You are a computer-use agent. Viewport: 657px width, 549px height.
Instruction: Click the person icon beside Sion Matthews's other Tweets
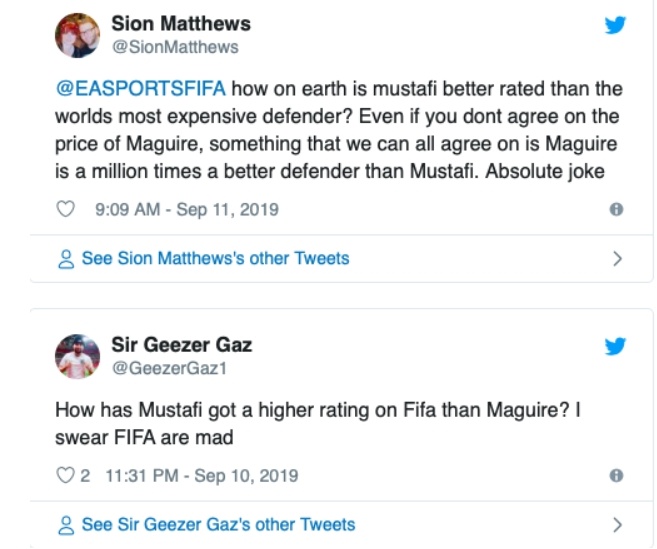(67, 259)
